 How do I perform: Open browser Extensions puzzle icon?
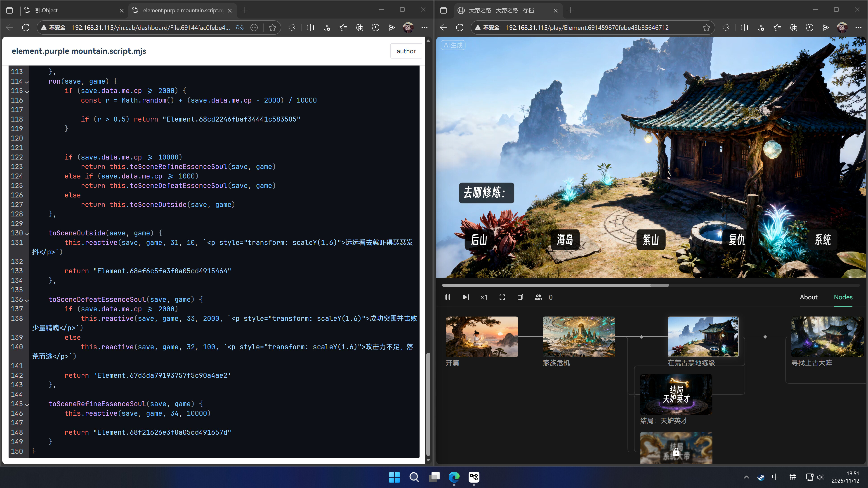[292, 28]
